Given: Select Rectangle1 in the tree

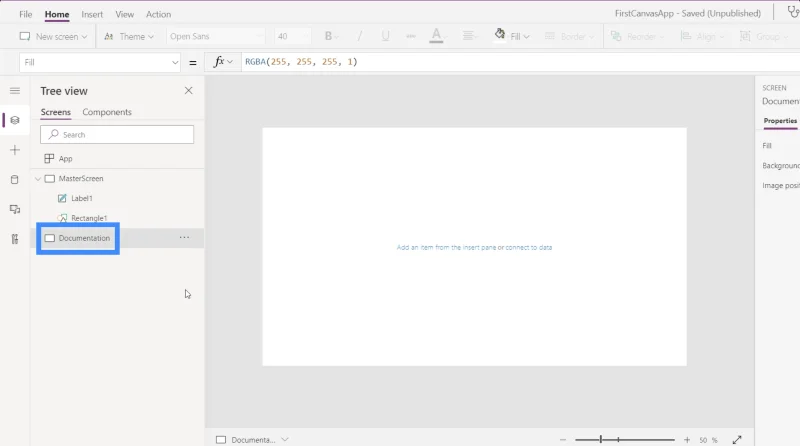Looking at the screenshot, I should tap(89, 218).
